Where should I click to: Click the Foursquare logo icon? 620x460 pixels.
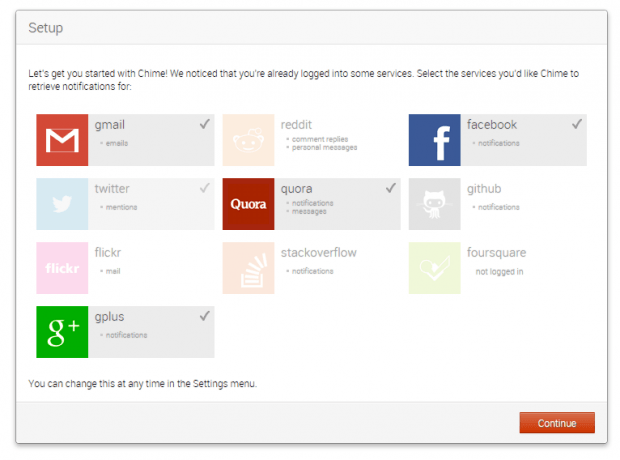(434, 268)
